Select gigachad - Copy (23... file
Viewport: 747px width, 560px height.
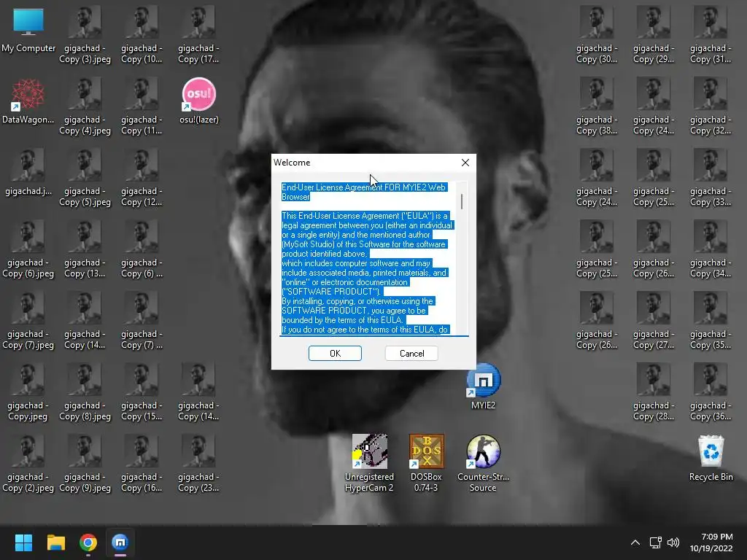tap(198, 464)
